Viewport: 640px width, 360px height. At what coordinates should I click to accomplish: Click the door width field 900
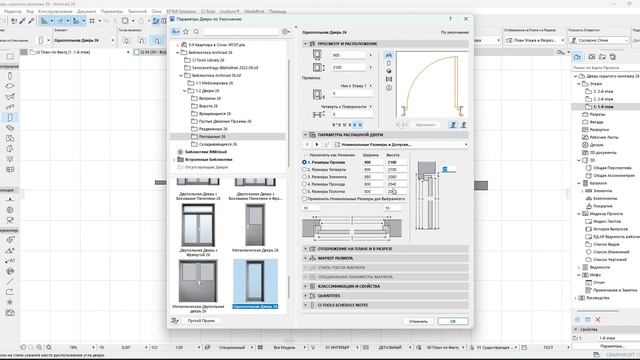point(349,55)
